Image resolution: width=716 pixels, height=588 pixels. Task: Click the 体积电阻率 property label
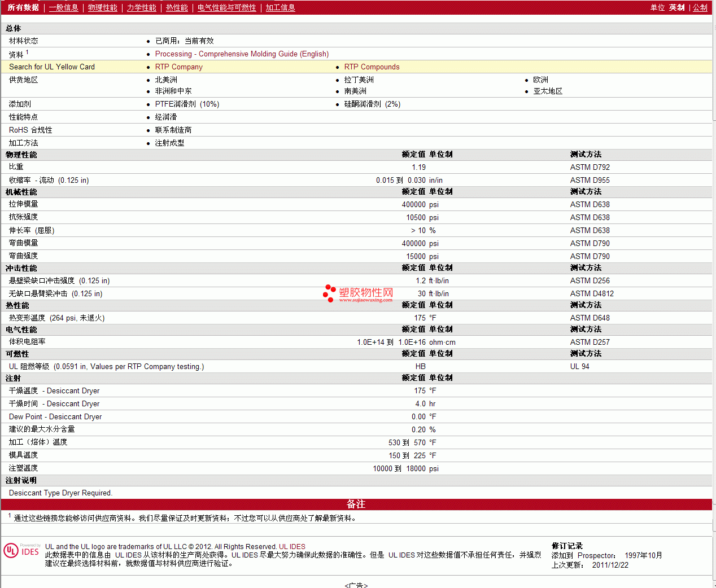pyautogui.click(x=27, y=342)
